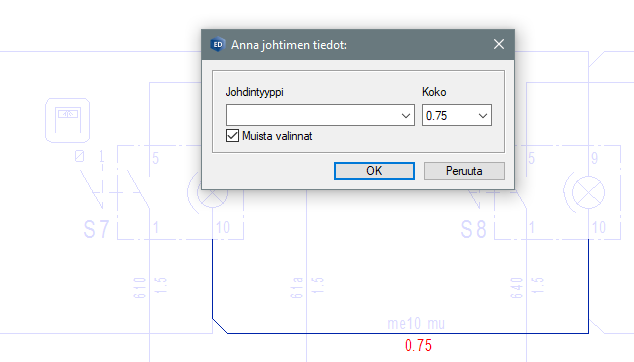Image resolution: width=634 pixels, height=362 pixels.
Task: Toggle the Muista valinnat checkbox
Action: coord(232,136)
